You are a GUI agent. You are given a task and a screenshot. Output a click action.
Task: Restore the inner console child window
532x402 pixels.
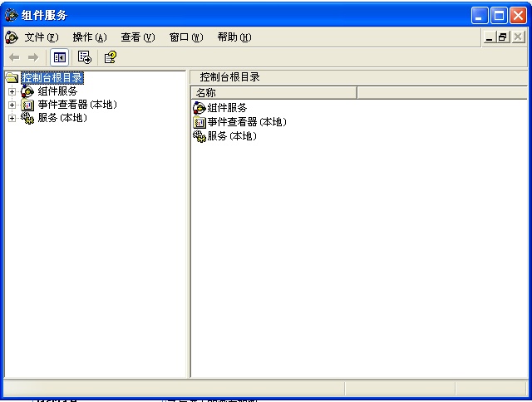coord(503,37)
